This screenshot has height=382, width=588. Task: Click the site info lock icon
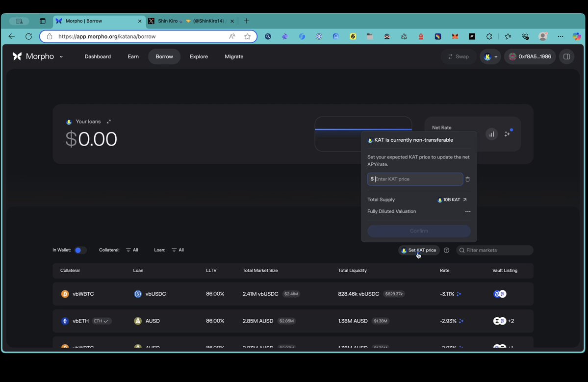point(50,36)
